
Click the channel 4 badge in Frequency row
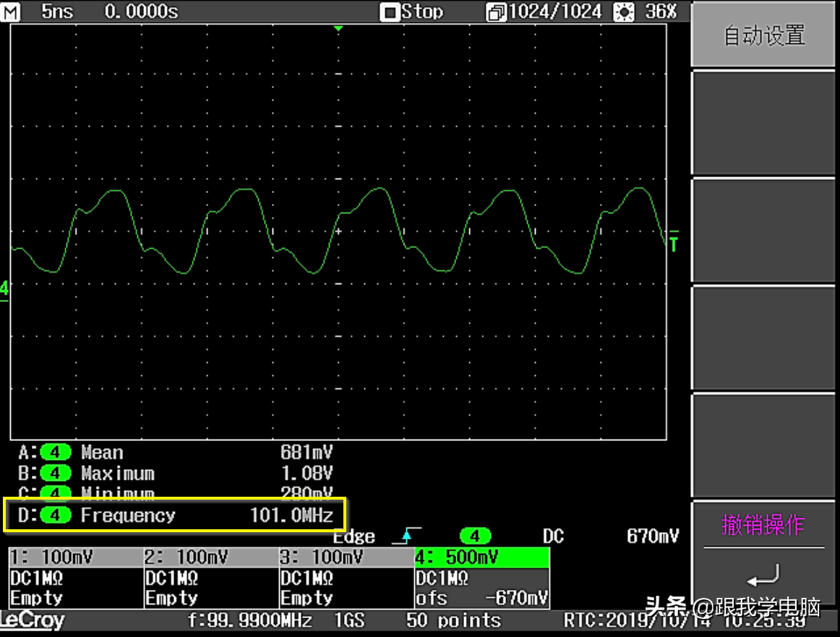click(x=55, y=515)
